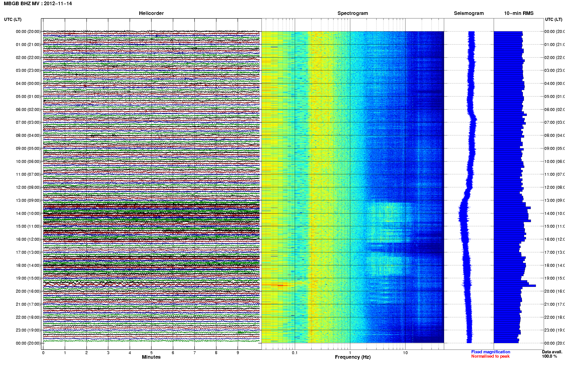
Task: Click the tallest RMS bar before 20:00
Action: click(x=515, y=286)
